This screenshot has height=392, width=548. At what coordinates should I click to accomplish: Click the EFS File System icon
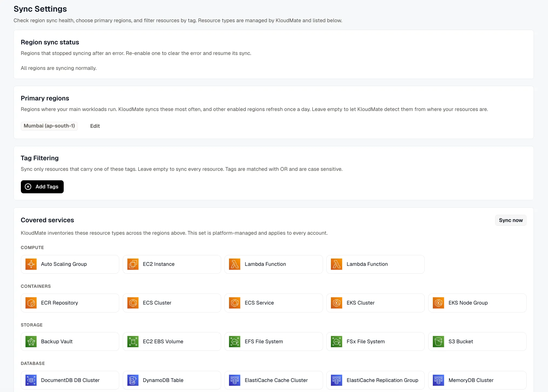pos(235,342)
